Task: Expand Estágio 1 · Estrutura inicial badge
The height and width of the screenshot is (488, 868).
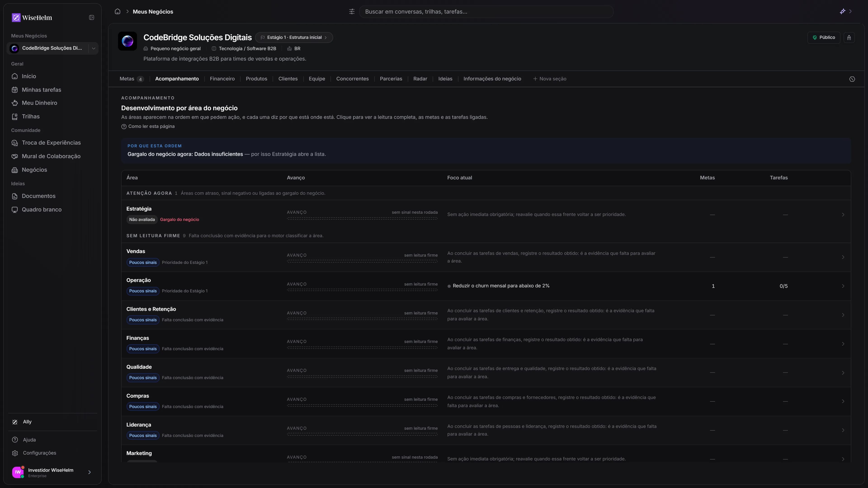Action: point(294,37)
